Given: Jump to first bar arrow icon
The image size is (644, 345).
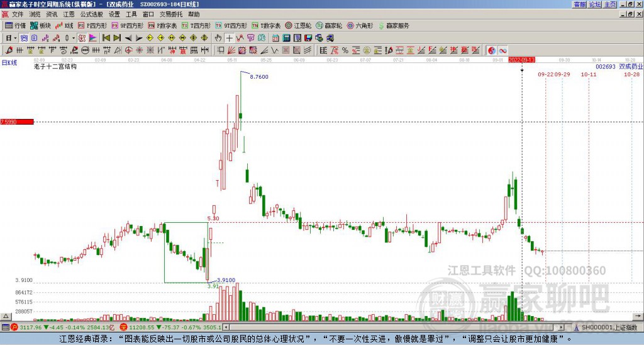Looking at the screenshot, I should tap(106, 38).
